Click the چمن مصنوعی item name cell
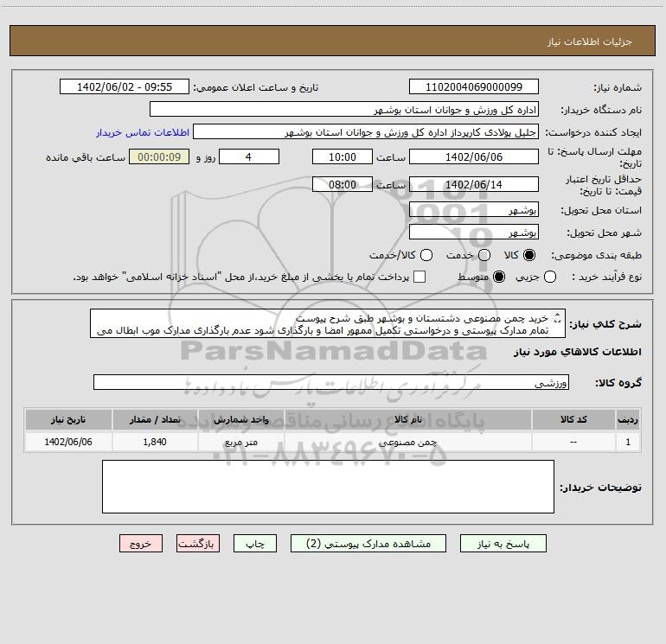The image size is (666, 644). click(408, 442)
